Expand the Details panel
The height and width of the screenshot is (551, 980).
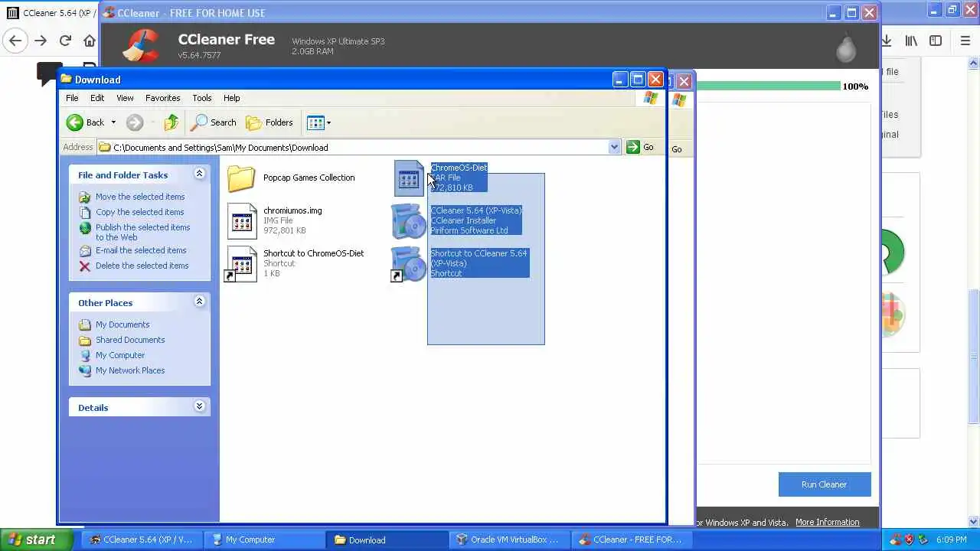coord(199,407)
